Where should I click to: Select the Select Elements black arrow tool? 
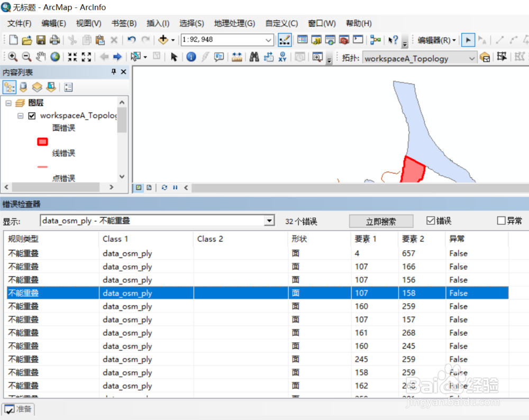click(x=174, y=57)
